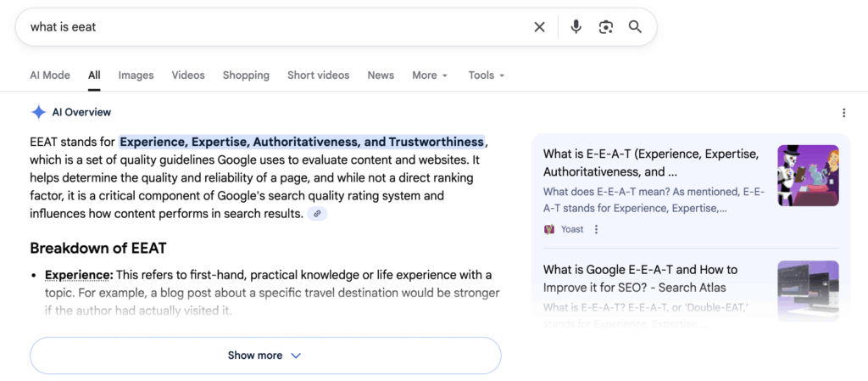
Task: Click the 'Breakdown of EEAT' heading
Action: pos(98,248)
